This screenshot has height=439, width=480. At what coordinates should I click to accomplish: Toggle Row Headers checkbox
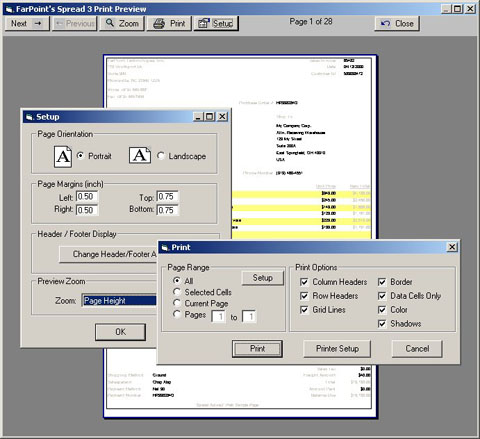[329, 296]
